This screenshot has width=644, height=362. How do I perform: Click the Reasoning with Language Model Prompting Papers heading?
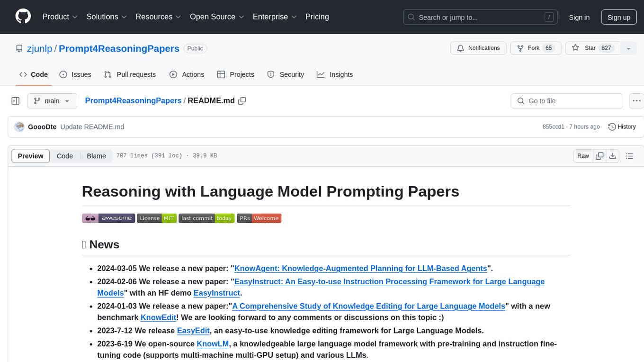coord(270,191)
